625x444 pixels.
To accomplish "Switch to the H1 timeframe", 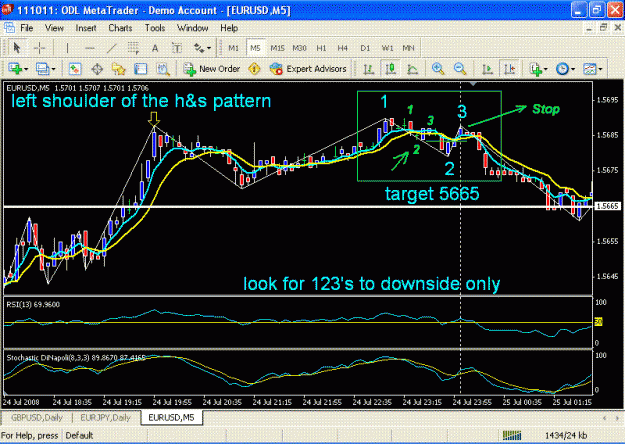I will 321,48.
